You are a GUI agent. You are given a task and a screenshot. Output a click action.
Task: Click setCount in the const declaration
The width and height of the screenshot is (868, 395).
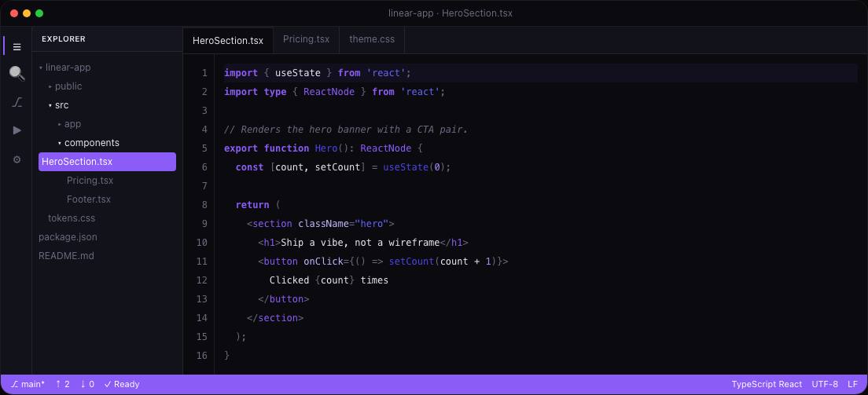click(x=337, y=167)
